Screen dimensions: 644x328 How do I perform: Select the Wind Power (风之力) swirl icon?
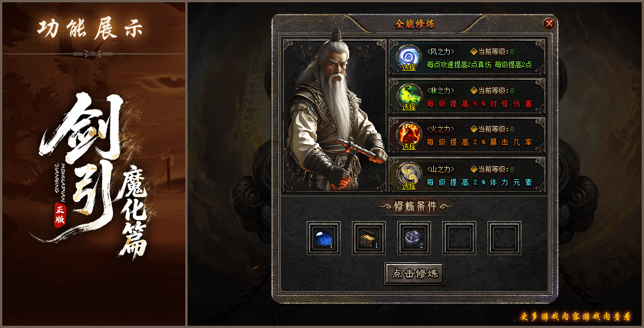(x=409, y=55)
